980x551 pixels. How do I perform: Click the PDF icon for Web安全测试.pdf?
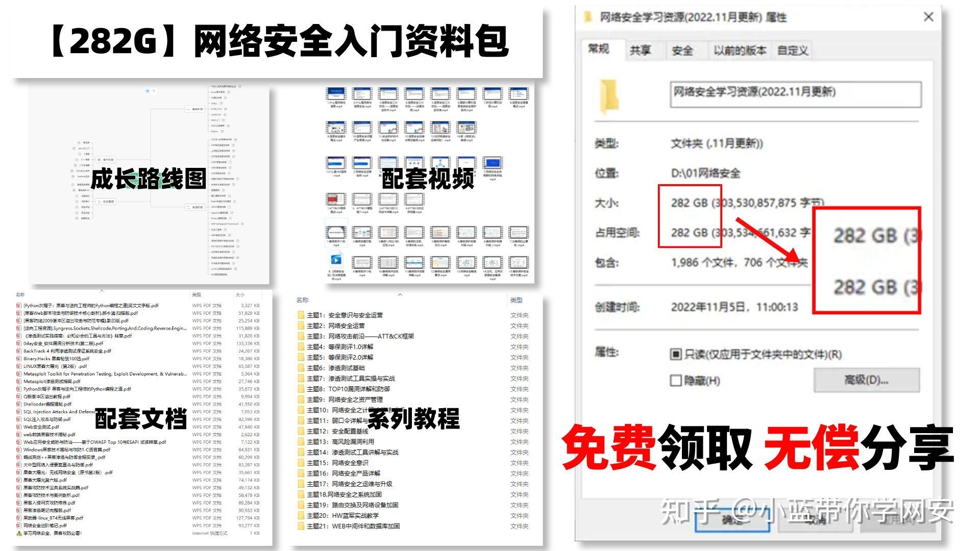coord(19,427)
